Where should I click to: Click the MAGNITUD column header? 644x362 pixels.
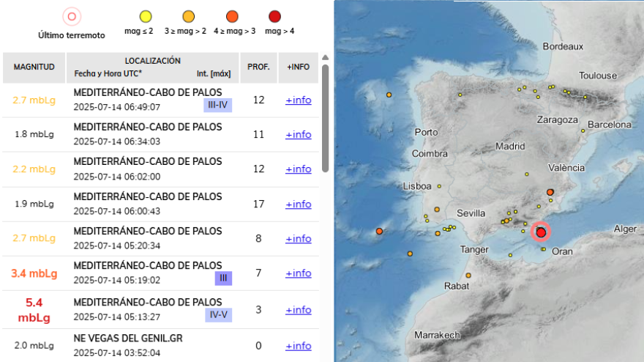[x=34, y=67]
